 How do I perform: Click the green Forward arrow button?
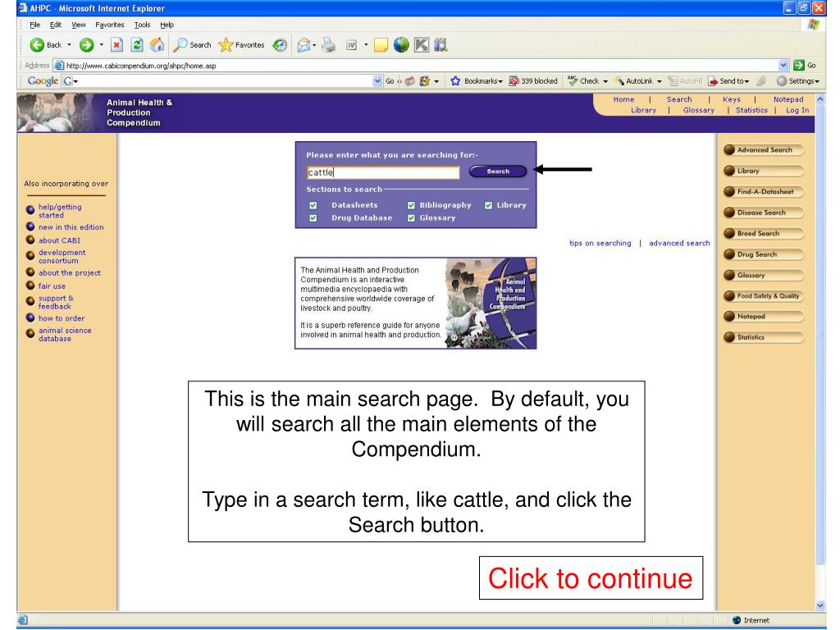point(86,45)
